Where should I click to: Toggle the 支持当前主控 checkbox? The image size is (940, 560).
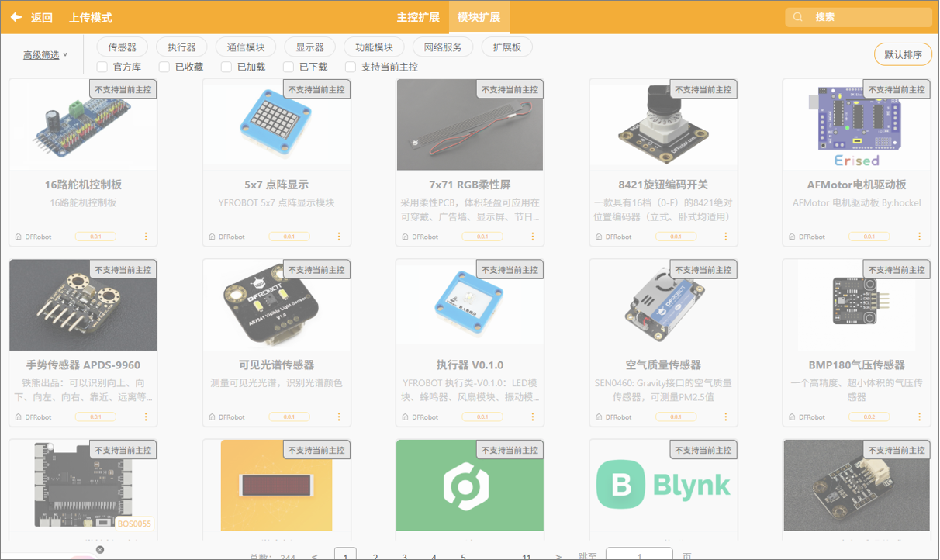pos(351,67)
